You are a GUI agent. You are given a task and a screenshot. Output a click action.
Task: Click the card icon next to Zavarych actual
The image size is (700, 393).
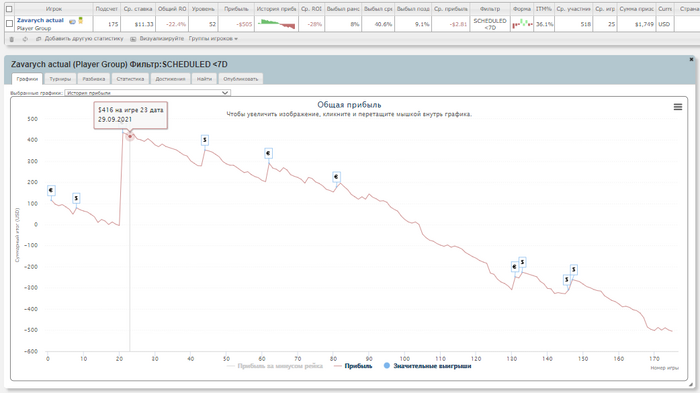click(72, 21)
